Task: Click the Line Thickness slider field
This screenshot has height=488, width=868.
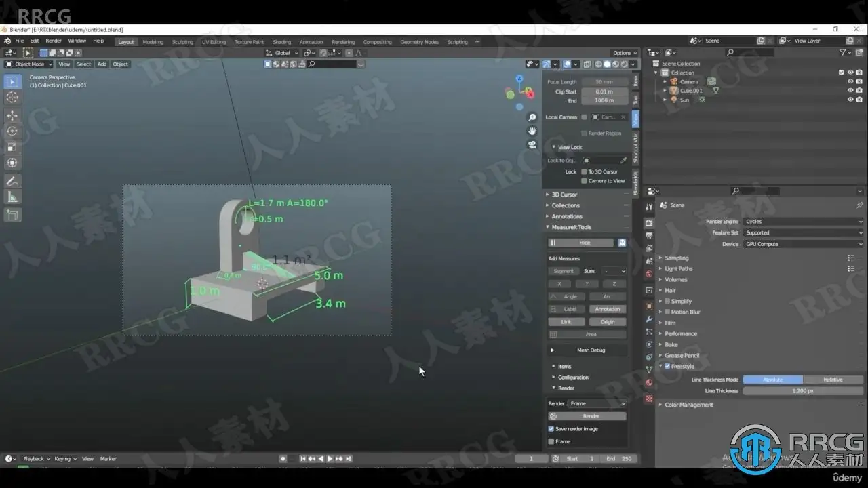Action: (x=803, y=391)
